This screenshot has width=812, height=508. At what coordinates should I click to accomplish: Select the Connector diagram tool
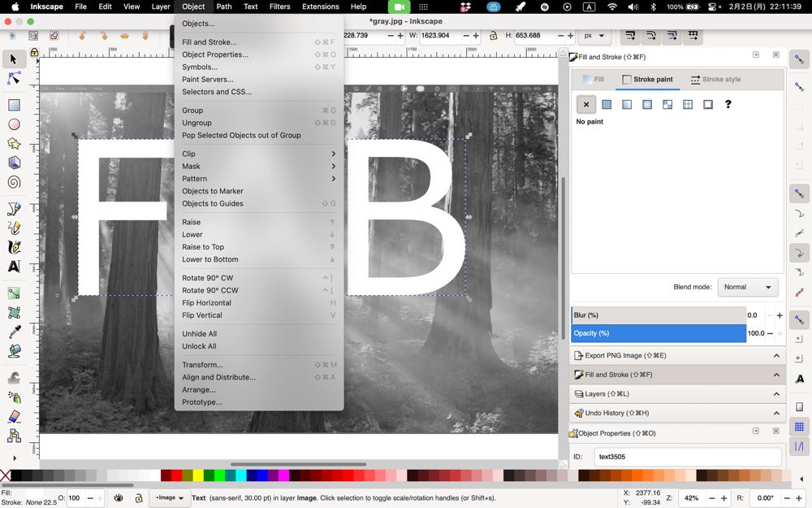[x=14, y=436]
